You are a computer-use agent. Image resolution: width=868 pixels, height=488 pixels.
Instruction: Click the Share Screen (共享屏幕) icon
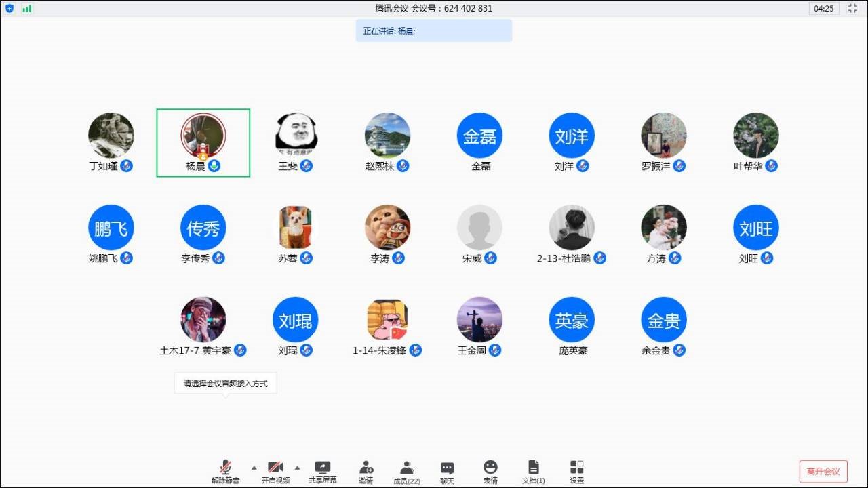click(x=323, y=468)
